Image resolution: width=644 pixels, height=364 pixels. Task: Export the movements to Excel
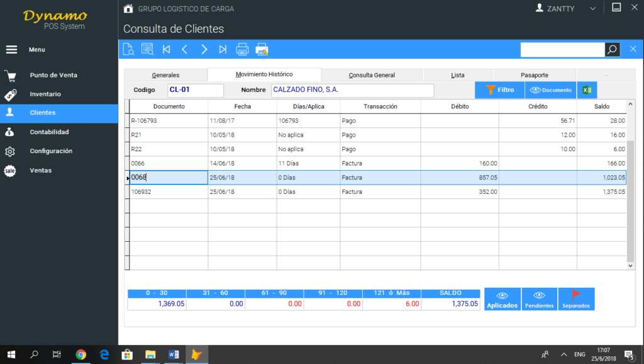tap(586, 90)
